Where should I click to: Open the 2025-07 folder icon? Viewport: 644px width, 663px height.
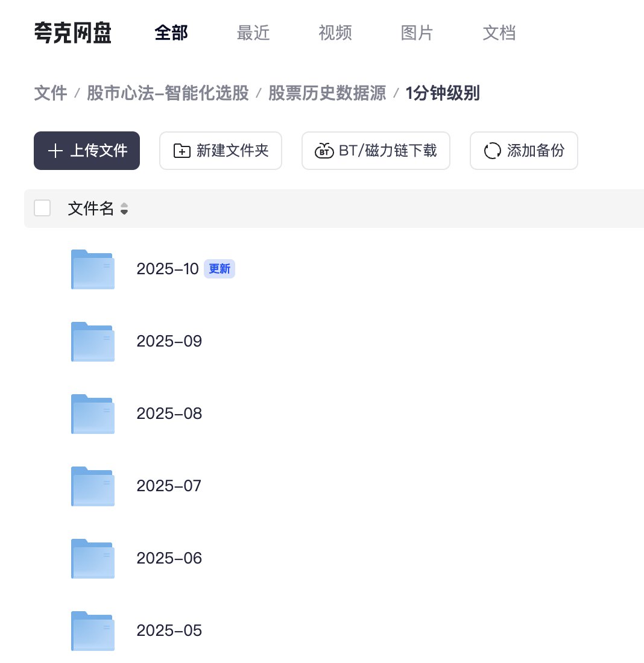[x=92, y=486]
